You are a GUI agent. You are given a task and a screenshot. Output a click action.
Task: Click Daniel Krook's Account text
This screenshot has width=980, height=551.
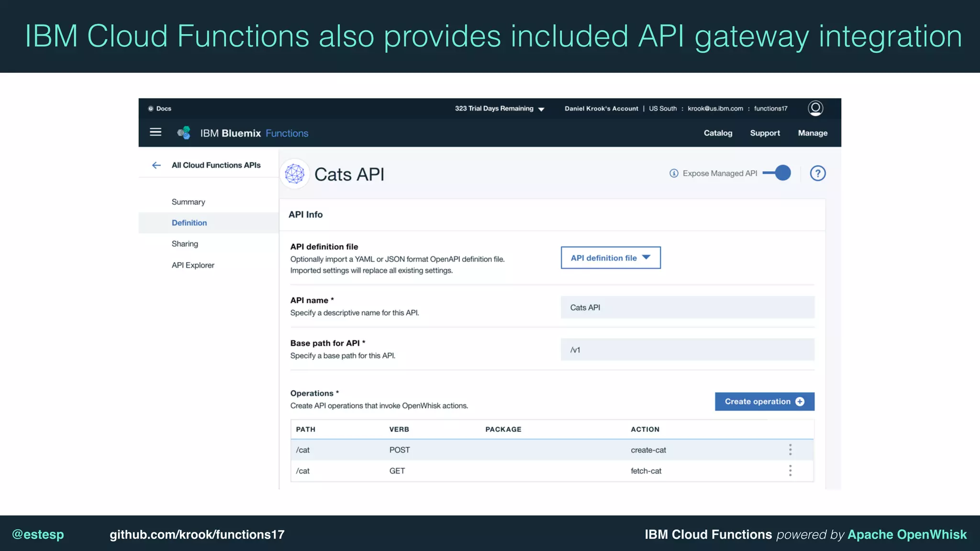click(x=601, y=109)
